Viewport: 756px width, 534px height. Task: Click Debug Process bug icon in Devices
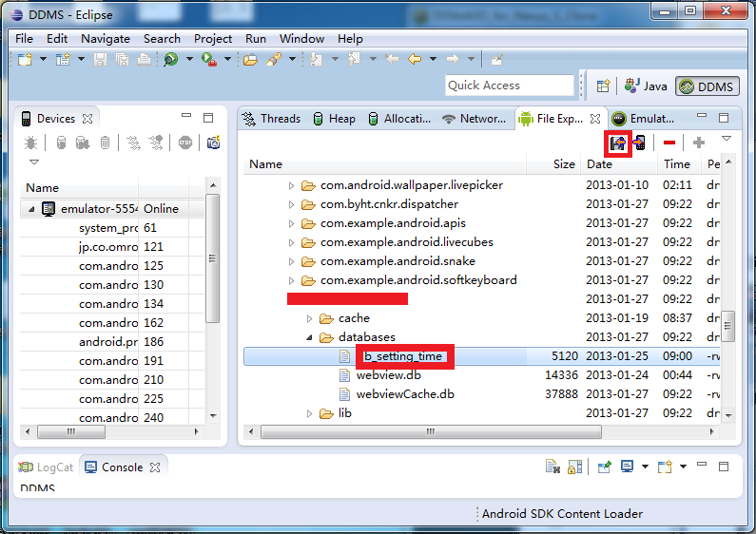pos(30,143)
